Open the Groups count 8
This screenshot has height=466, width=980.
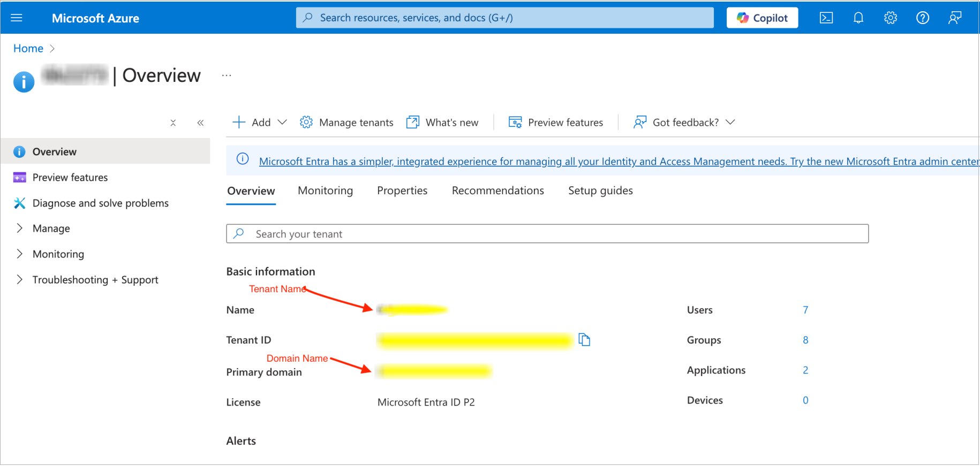805,340
